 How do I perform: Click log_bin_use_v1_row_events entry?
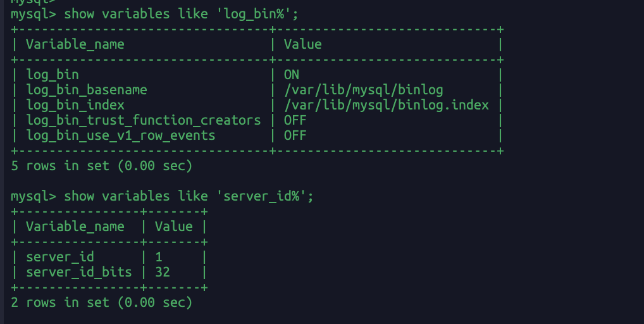point(121,135)
